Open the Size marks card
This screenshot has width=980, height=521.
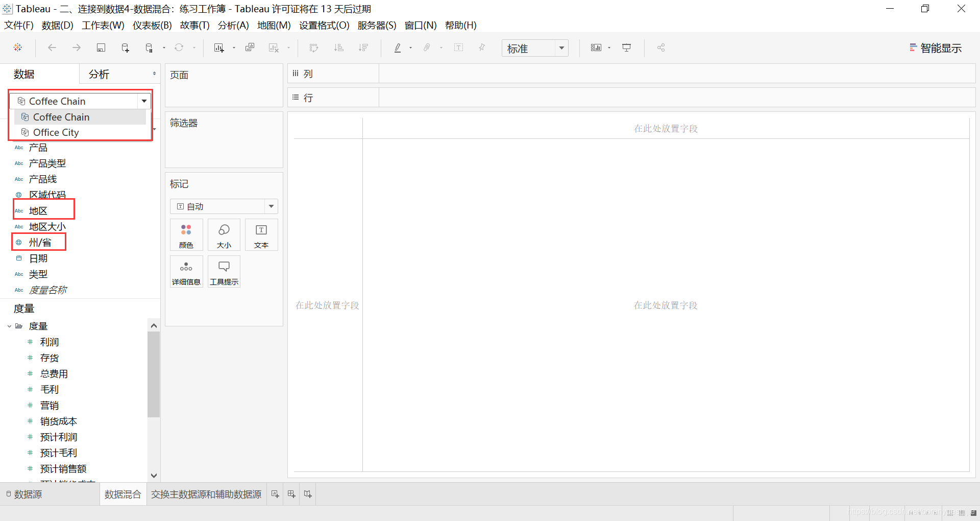click(224, 235)
